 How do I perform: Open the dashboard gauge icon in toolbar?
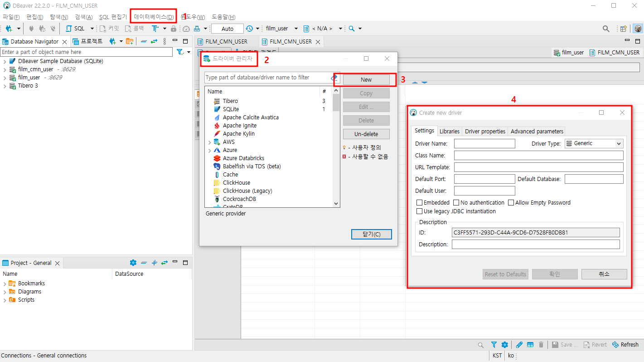click(186, 29)
